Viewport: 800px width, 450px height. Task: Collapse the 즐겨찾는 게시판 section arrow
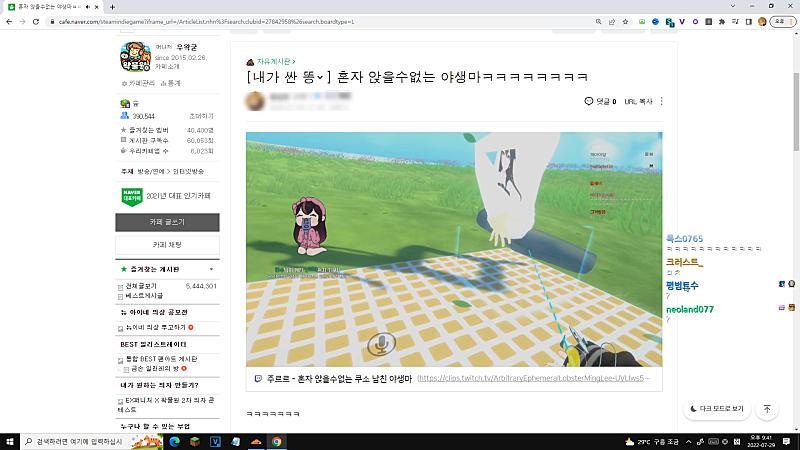[211, 269]
